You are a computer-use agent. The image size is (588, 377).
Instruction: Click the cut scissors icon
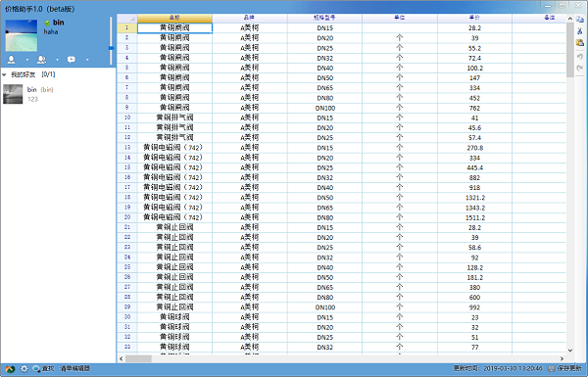pyautogui.click(x=580, y=31)
